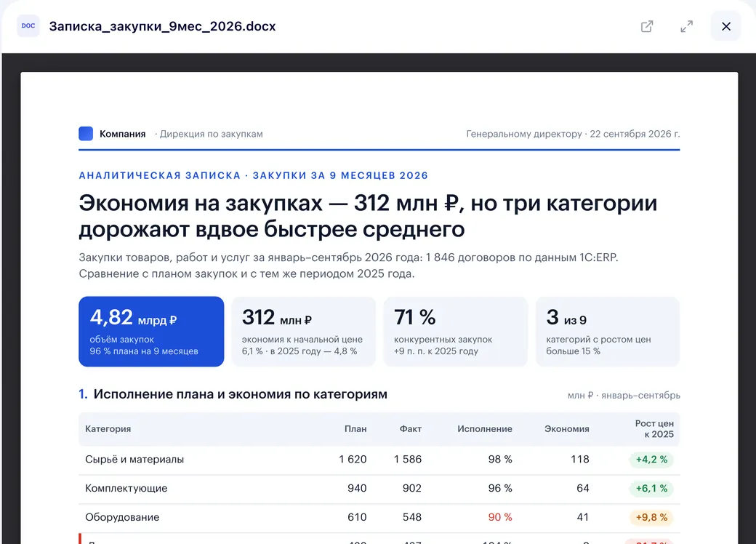
Task: Click the DOC file type icon
Action: (28, 25)
